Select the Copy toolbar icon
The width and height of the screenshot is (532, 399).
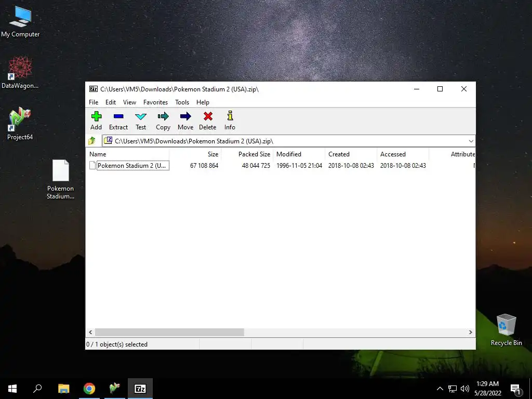coord(163,121)
